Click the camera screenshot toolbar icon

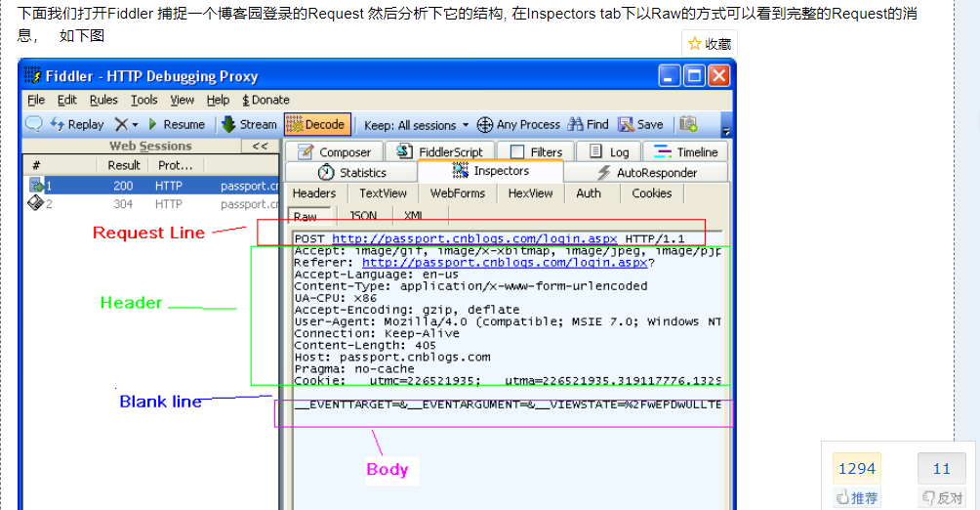(x=688, y=124)
